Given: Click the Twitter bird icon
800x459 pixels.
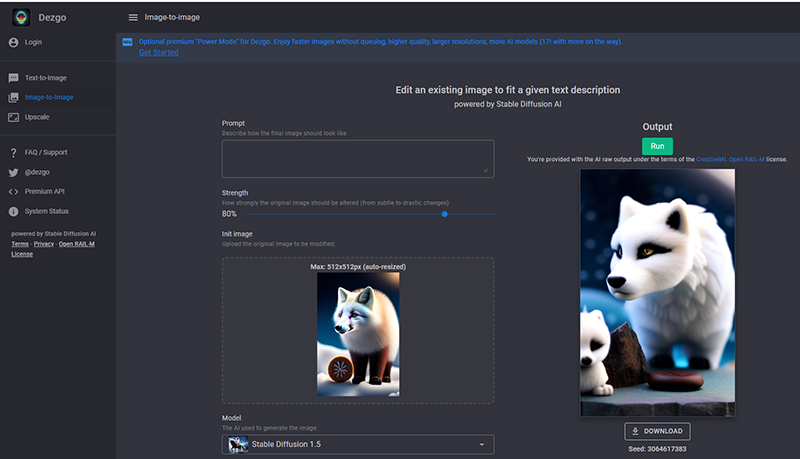Looking at the screenshot, I should click(14, 172).
